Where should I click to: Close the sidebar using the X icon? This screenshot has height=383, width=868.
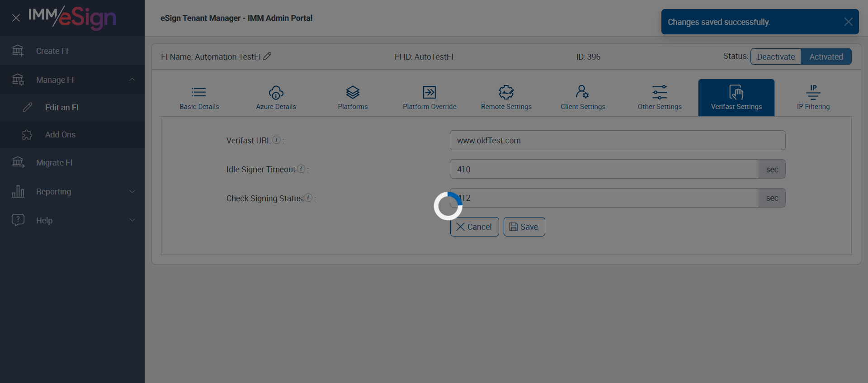(x=16, y=18)
